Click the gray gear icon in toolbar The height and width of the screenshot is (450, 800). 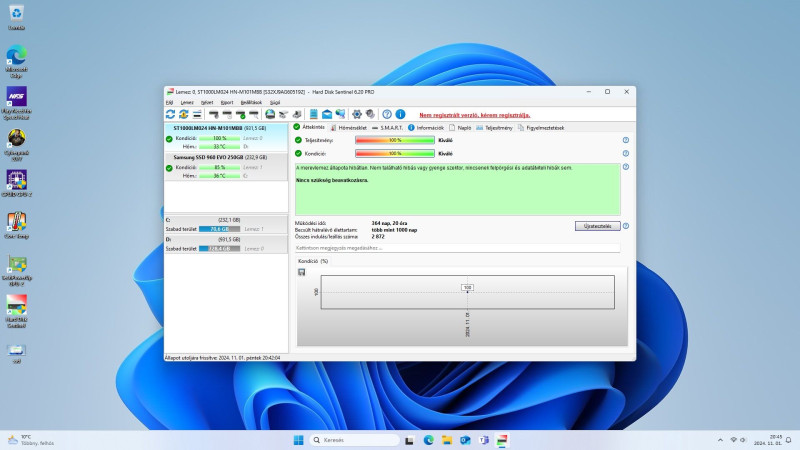[x=370, y=115]
